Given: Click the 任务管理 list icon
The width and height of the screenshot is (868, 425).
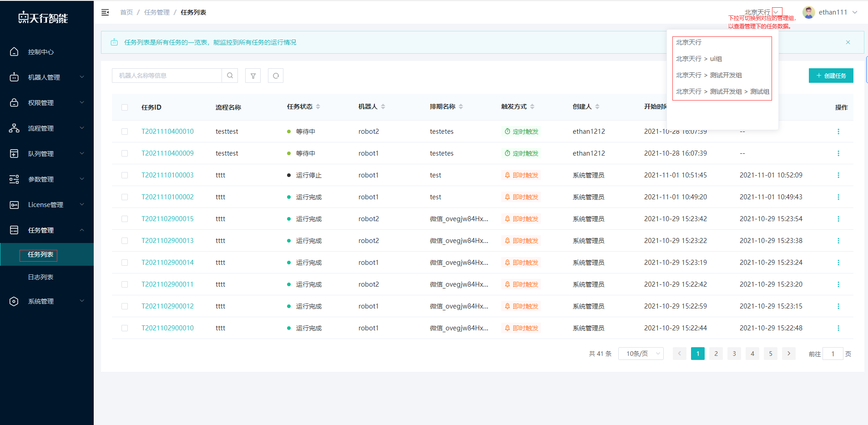Looking at the screenshot, I should click(14, 230).
